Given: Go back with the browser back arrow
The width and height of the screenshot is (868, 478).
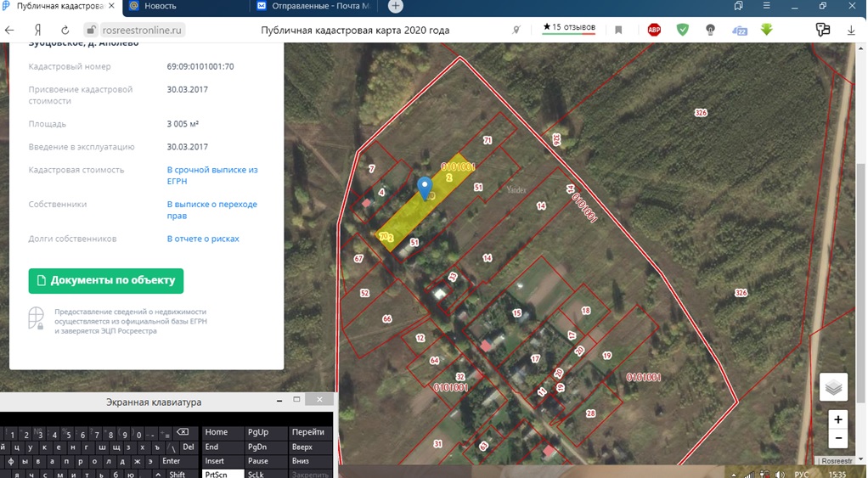Looking at the screenshot, I should point(9,31).
